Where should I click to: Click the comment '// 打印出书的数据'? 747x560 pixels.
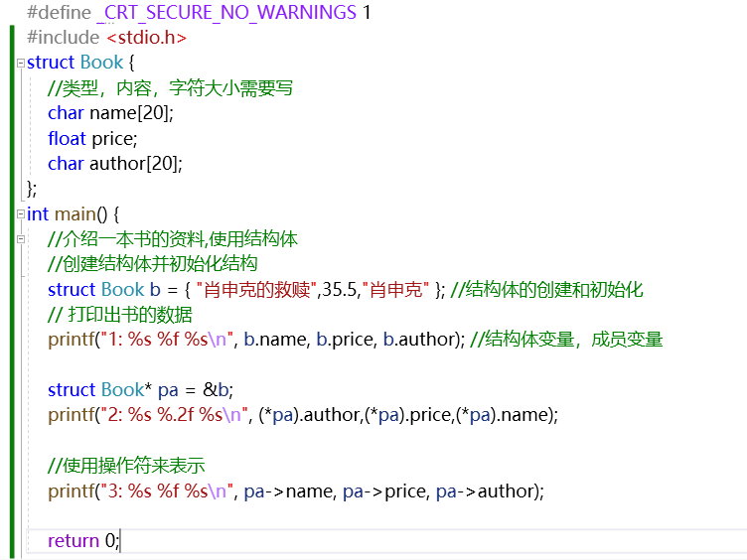pyautogui.click(x=120, y=315)
